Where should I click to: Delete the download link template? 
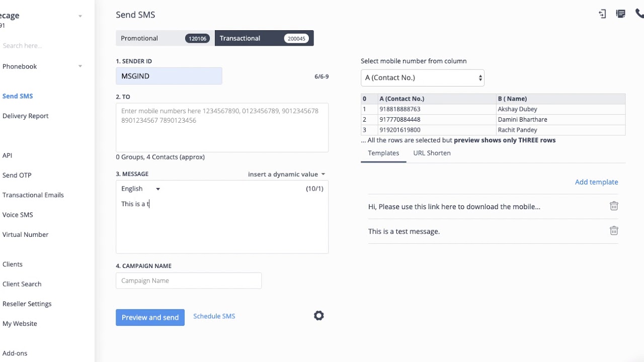pos(614,206)
